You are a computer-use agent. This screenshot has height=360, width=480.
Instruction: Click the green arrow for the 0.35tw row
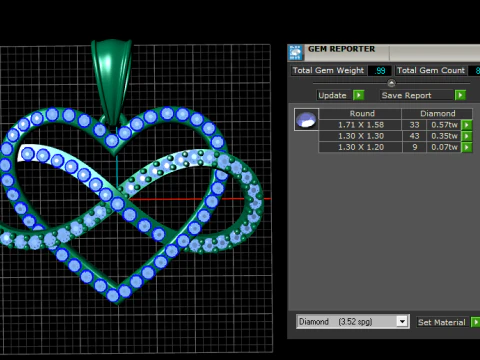467,136
